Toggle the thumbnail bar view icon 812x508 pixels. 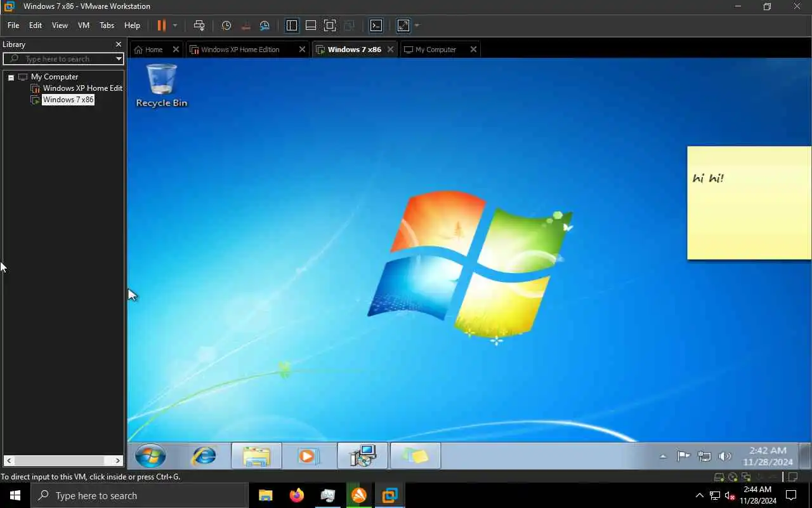click(311, 25)
